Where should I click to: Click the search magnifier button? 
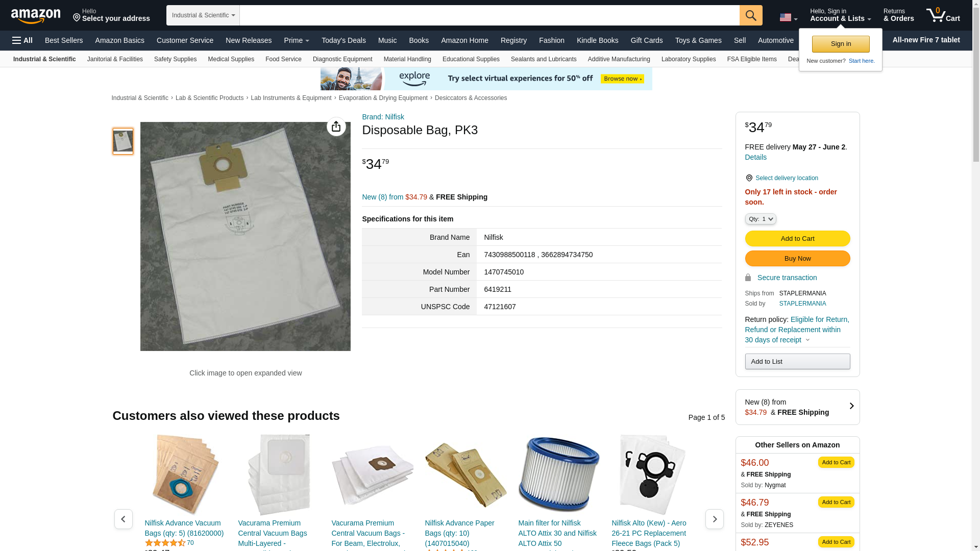pyautogui.click(x=750, y=15)
